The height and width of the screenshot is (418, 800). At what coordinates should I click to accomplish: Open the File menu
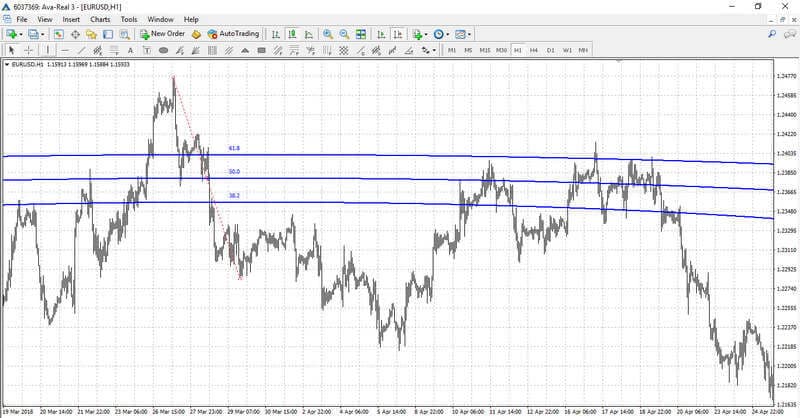pos(22,19)
